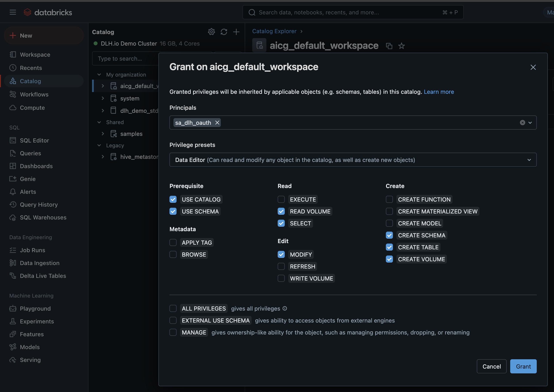Click the Grant button
The height and width of the screenshot is (392, 554).
523,366
